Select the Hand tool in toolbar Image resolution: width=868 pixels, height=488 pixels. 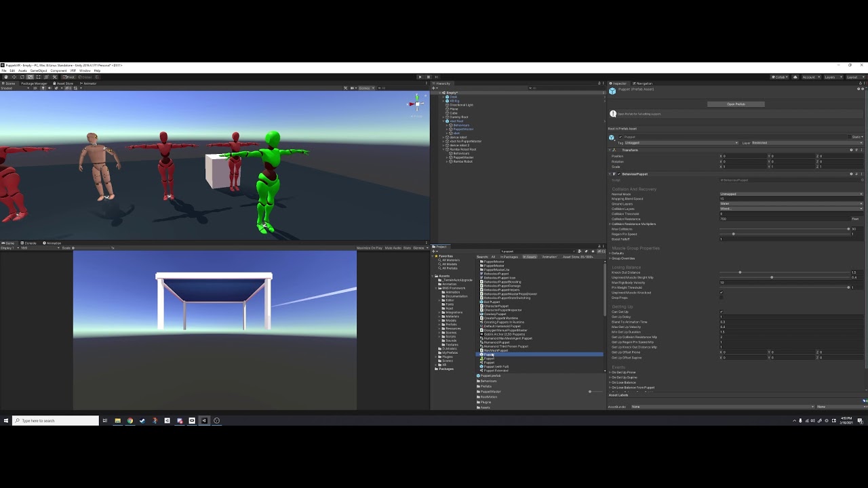(x=6, y=77)
